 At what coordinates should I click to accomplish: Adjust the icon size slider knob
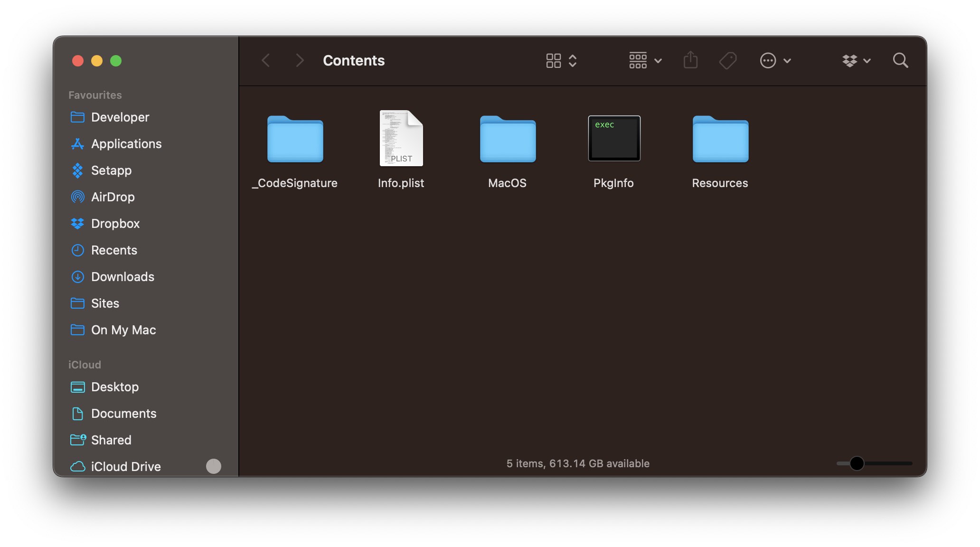tap(857, 463)
